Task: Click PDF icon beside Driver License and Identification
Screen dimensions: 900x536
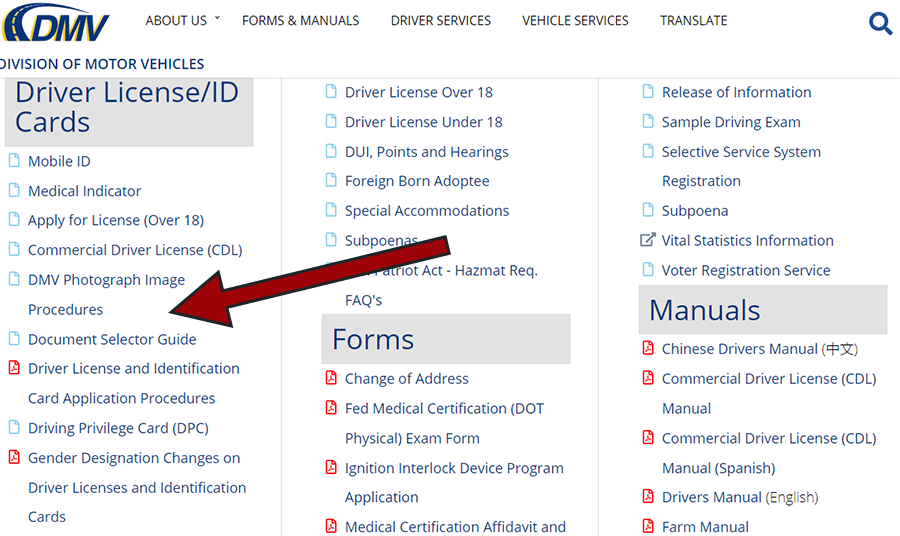Action: coord(14,368)
